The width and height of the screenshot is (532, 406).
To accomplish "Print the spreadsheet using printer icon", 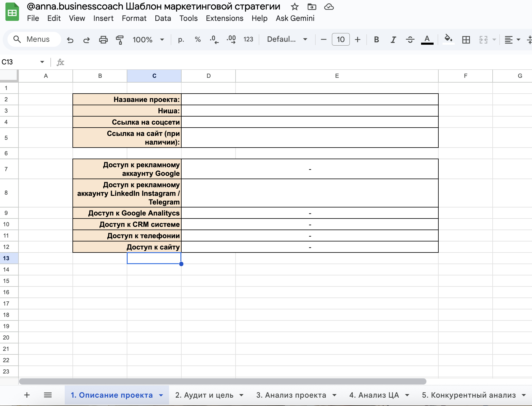I will point(103,40).
